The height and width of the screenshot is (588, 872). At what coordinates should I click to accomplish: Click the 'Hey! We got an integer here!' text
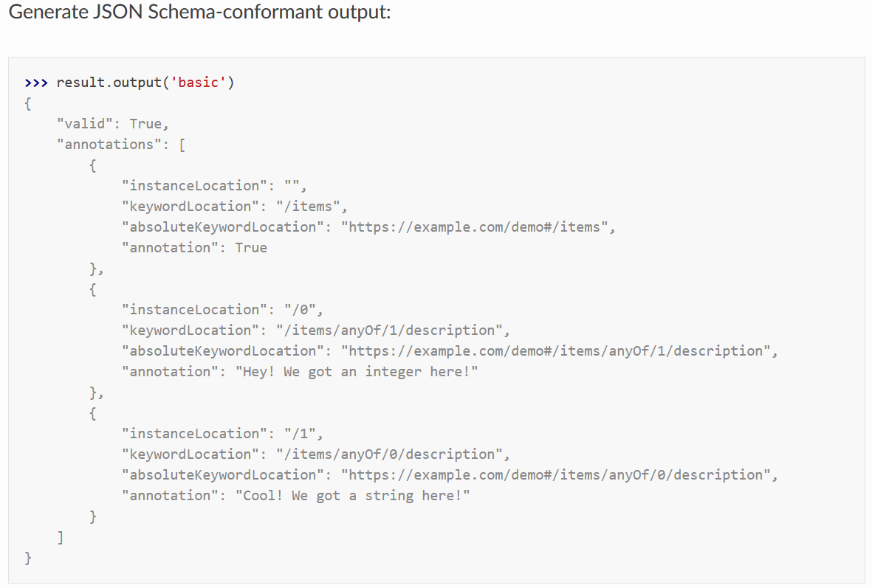(357, 372)
